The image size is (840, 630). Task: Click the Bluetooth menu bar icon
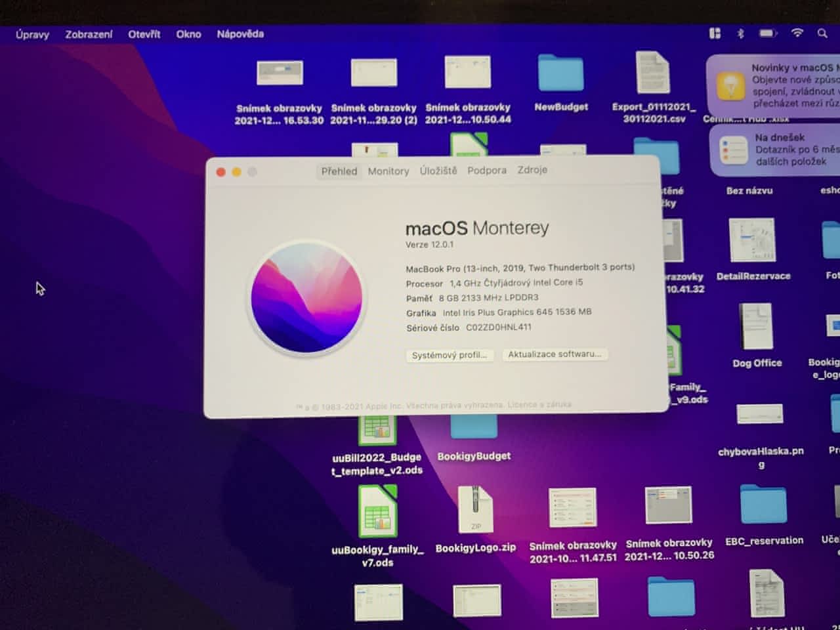(741, 33)
